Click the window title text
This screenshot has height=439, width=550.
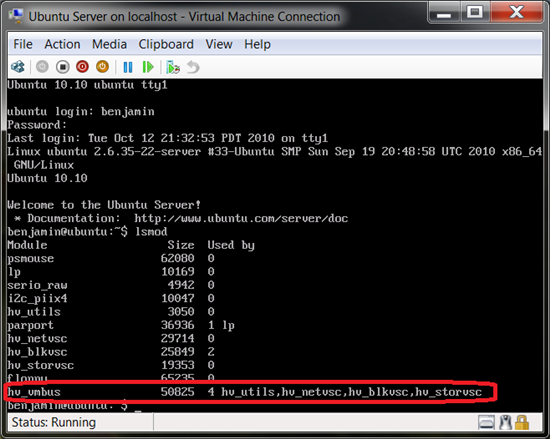(x=184, y=16)
